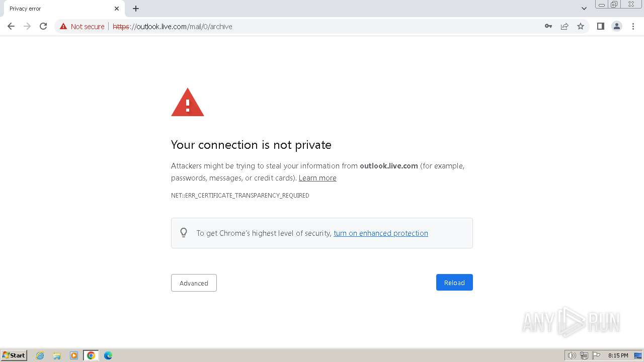Viewport: 644px width, 362px height.
Task: Open Chrome three-dot menu
Action: (633, 26)
